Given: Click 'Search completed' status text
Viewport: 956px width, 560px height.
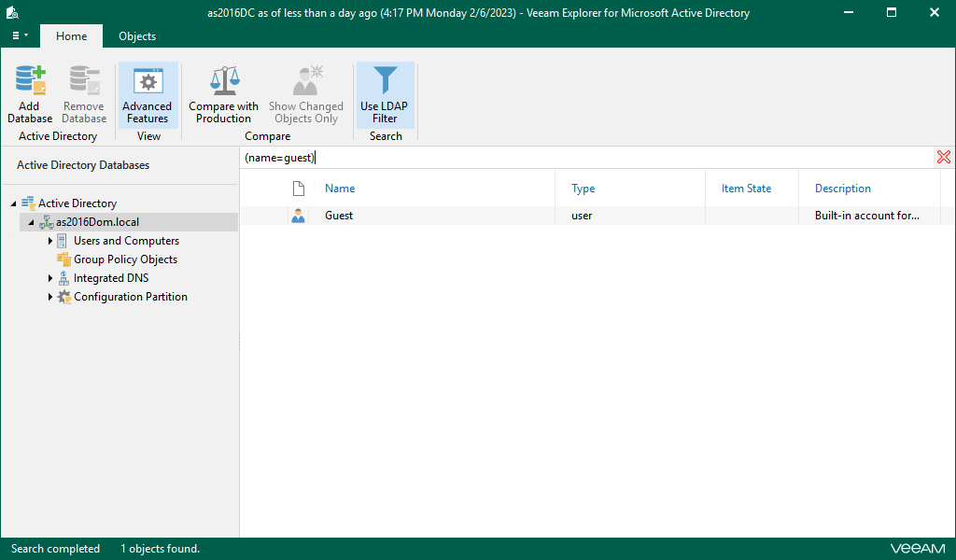Looking at the screenshot, I should (x=55, y=549).
